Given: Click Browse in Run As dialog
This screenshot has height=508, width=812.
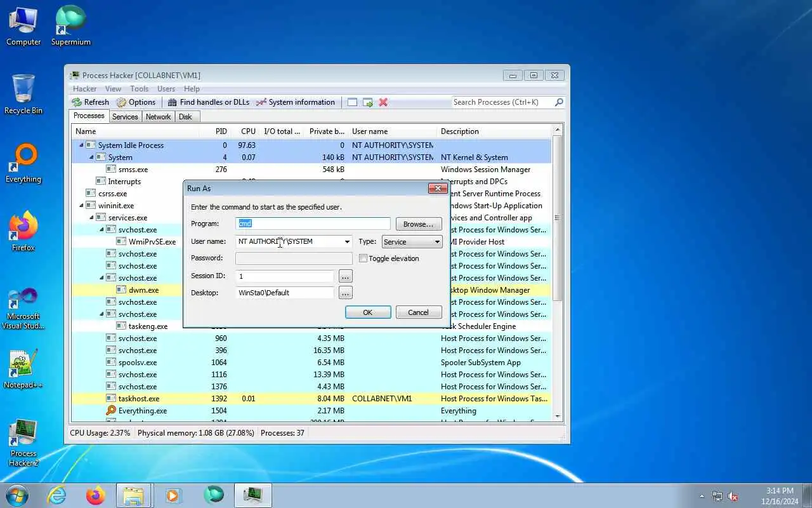Looking at the screenshot, I should (x=418, y=224).
